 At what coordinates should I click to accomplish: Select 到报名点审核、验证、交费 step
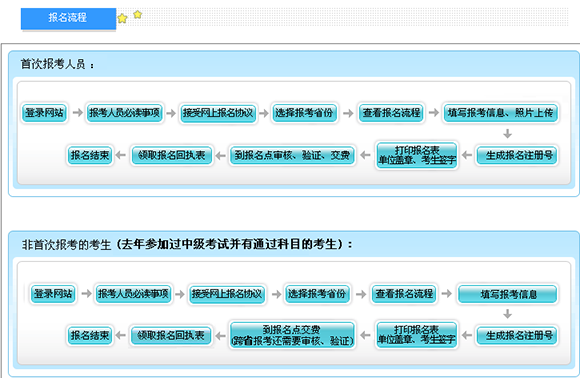[292, 155]
